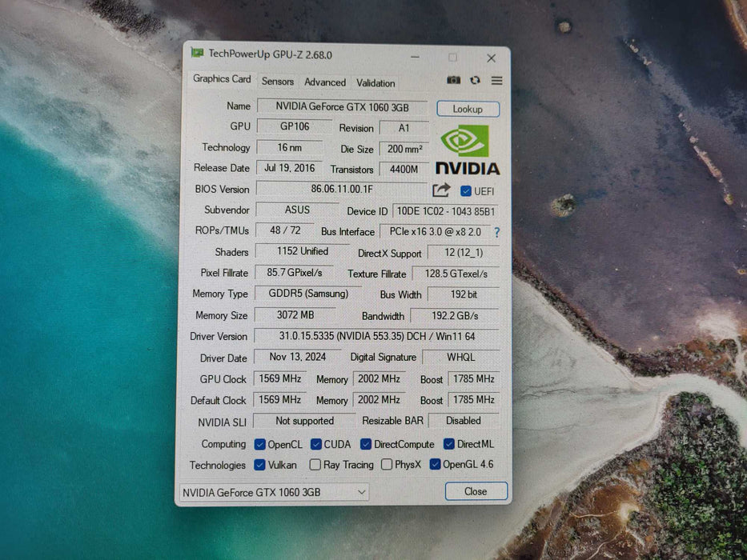Toggle the Vulkan checkbox

pos(259,465)
